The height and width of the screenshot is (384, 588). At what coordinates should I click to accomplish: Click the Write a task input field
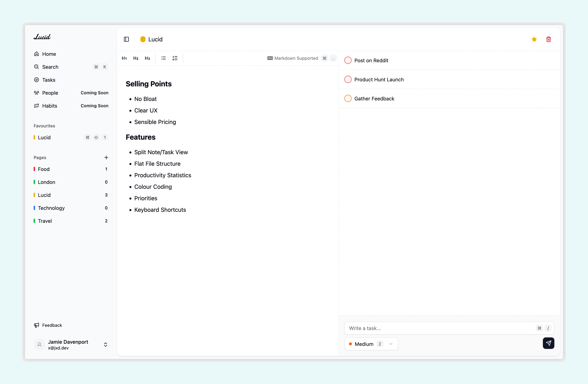(x=440, y=328)
